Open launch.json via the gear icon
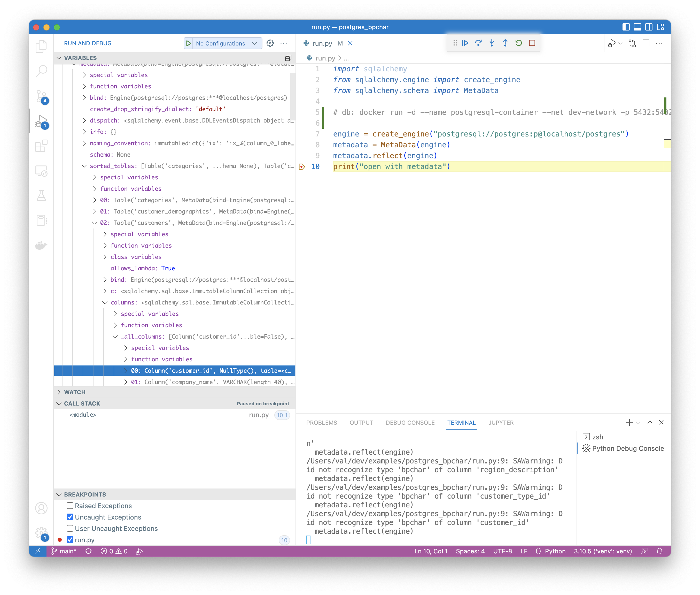This screenshot has width=700, height=595. point(270,43)
